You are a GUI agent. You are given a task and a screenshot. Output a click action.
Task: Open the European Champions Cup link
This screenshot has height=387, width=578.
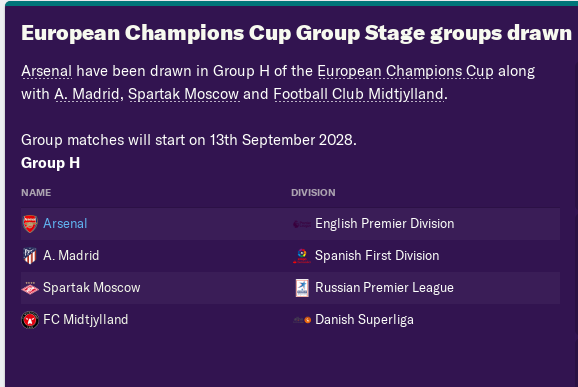[405, 71]
